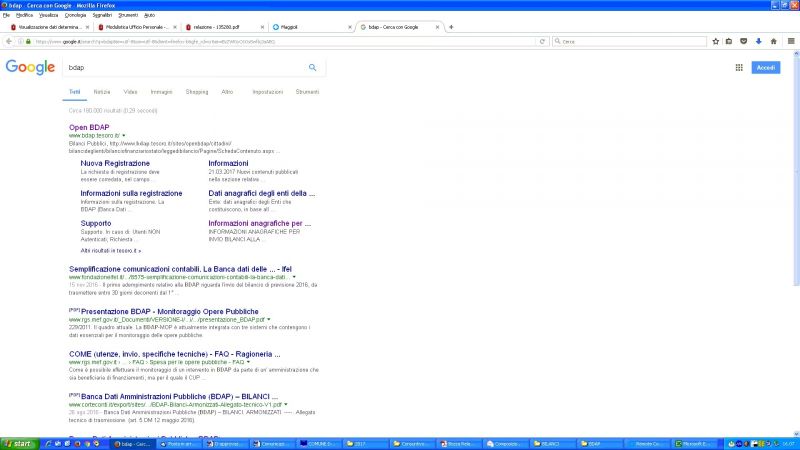Close the 'bdap - Cerca con Google' tab
The width and height of the screenshot is (800, 450).
(437, 27)
